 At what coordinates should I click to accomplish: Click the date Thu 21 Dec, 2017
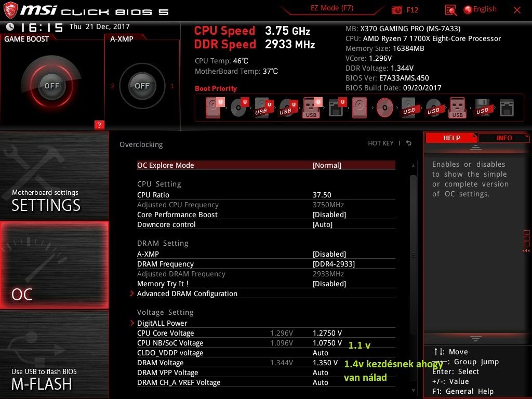tap(100, 26)
